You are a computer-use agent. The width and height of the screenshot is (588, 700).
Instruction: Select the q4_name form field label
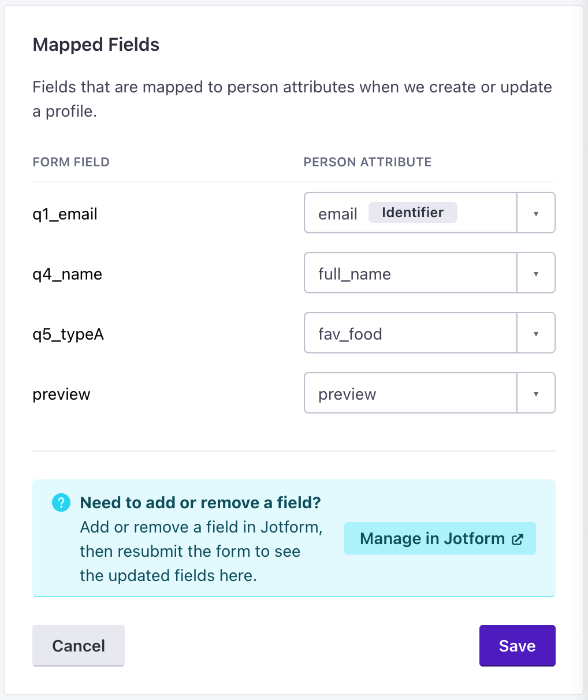click(67, 274)
